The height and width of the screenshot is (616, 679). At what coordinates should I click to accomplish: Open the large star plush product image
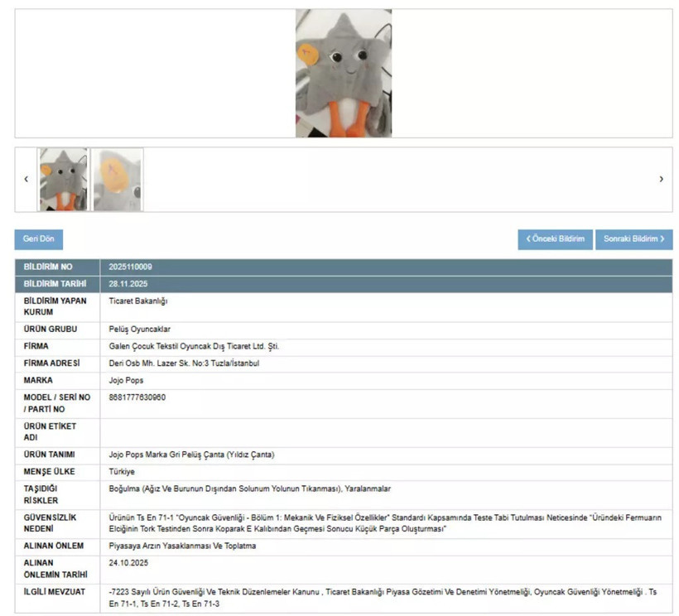point(343,73)
